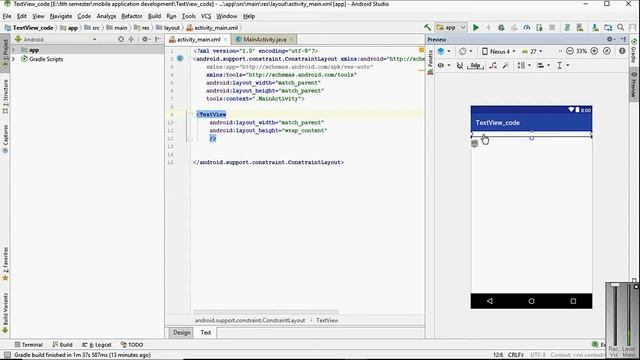The height and width of the screenshot is (360, 640).
Task: Open the Refactor menu
Action: pos(132,16)
